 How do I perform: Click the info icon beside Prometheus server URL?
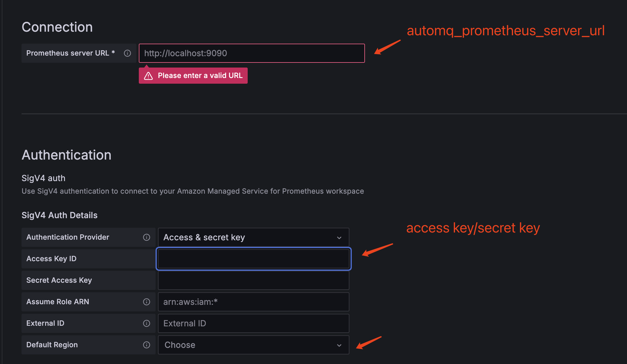pos(127,53)
